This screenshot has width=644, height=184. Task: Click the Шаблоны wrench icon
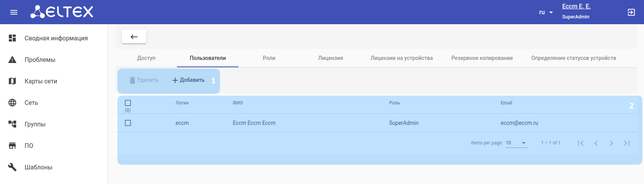pyautogui.click(x=12, y=167)
